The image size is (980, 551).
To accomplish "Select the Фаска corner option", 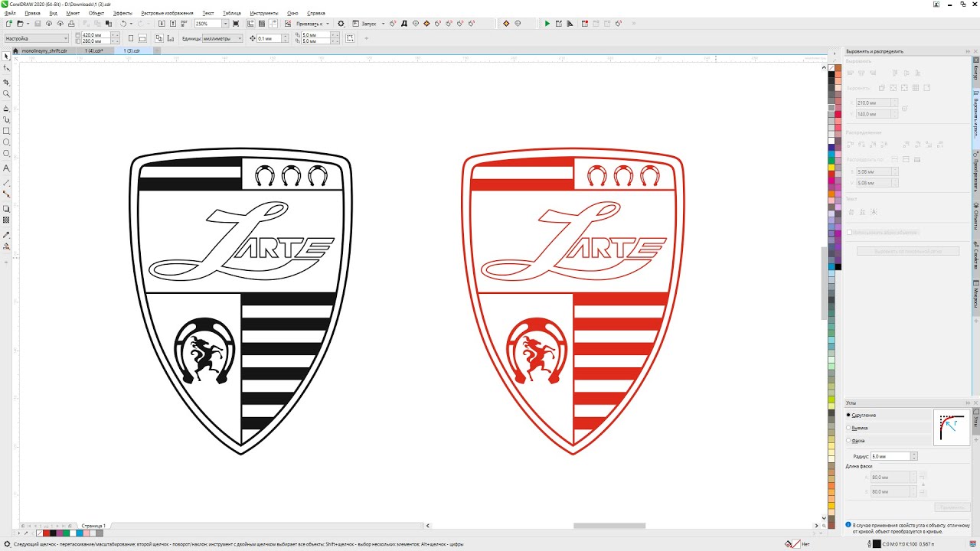I will [x=848, y=441].
